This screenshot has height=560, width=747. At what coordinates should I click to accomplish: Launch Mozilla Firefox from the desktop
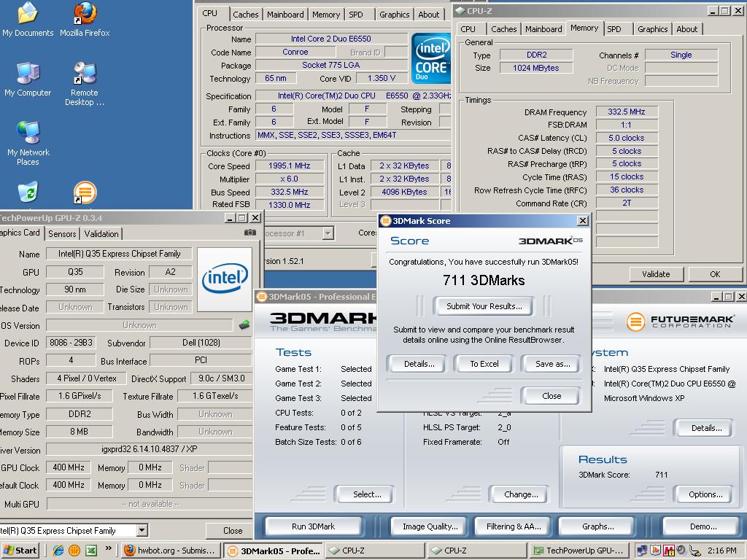point(85,19)
